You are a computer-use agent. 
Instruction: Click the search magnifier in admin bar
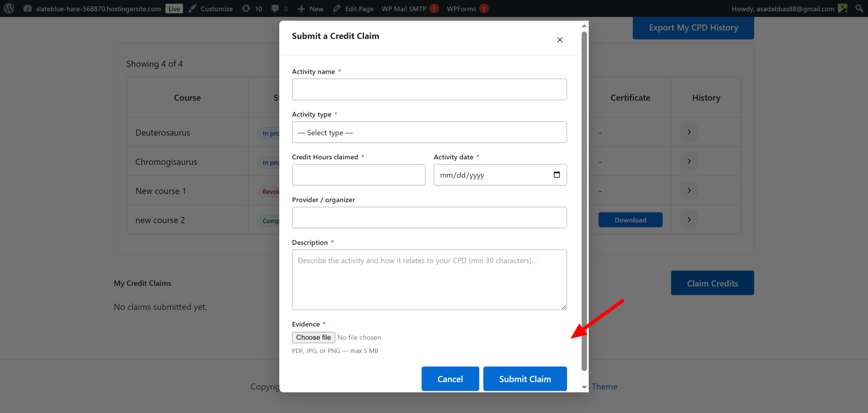(x=859, y=8)
